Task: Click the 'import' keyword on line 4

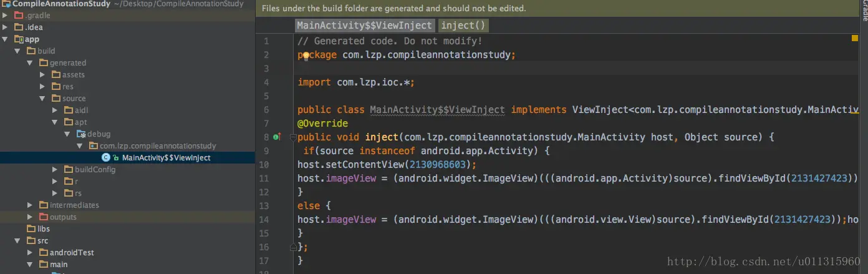Action: [x=314, y=82]
